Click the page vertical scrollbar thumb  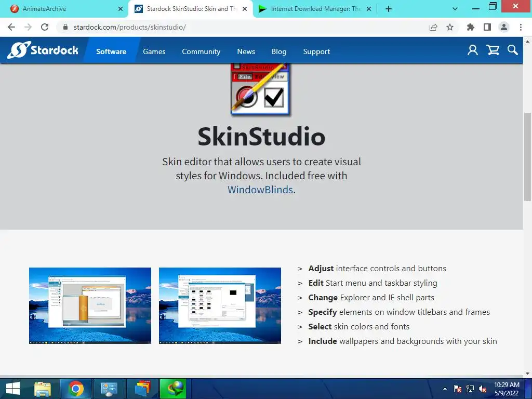pos(527,156)
